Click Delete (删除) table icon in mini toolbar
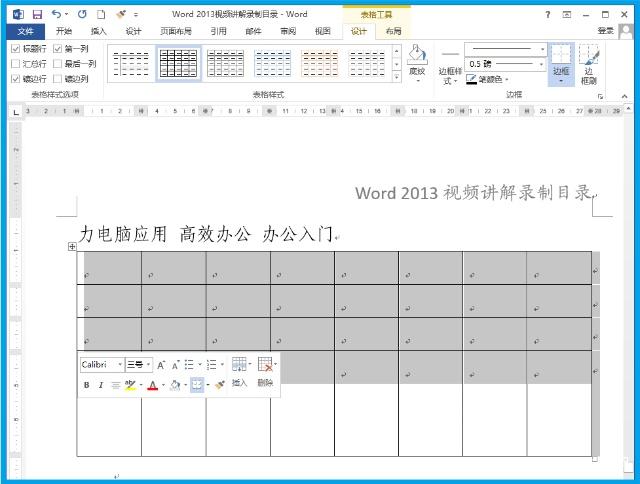Image resolution: width=640 pixels, height=484 pixels. click(x=266, y=372)
